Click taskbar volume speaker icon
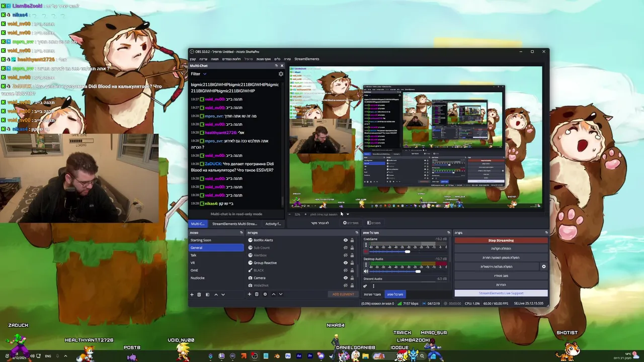The image size is (644, 362). click(x=32, y=356)
